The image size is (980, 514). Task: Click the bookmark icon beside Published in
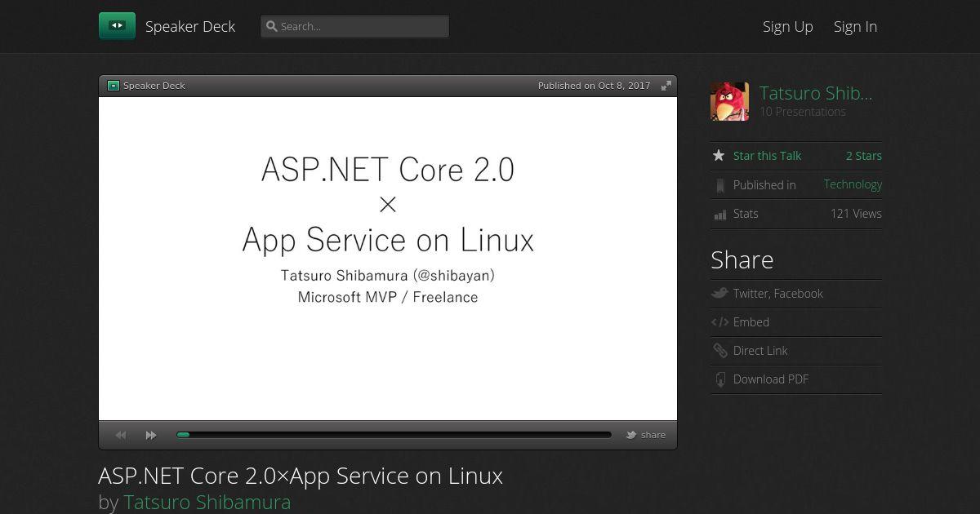tap(719, 185)
